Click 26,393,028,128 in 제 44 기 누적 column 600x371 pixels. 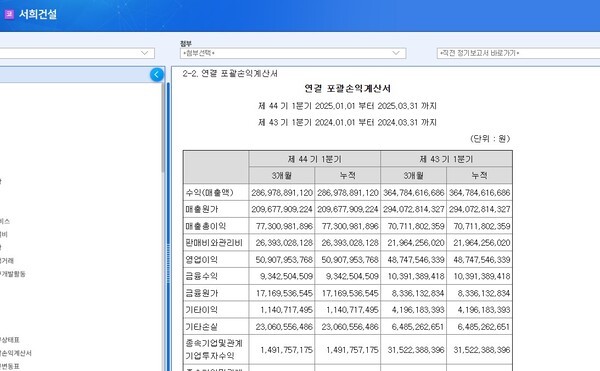click(350, 243)
